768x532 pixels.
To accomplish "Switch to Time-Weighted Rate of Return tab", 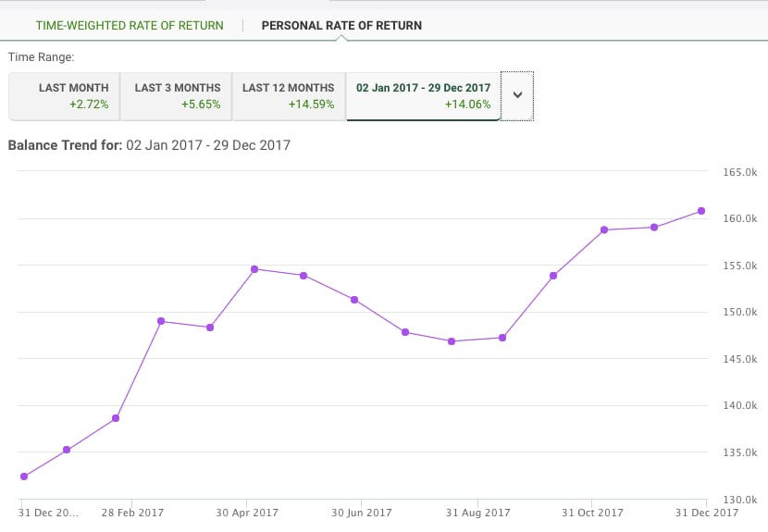I will [130, 26].
